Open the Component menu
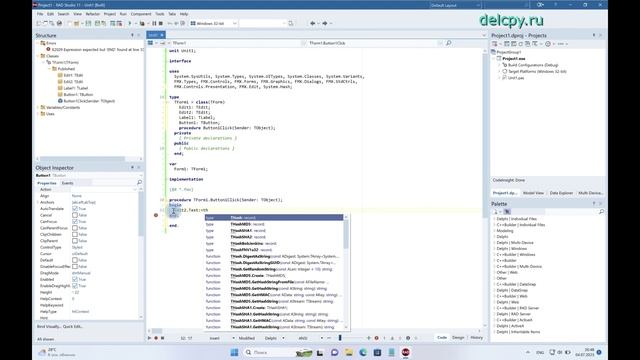Viewport: 640px width, 360px height. coord(141,14)
